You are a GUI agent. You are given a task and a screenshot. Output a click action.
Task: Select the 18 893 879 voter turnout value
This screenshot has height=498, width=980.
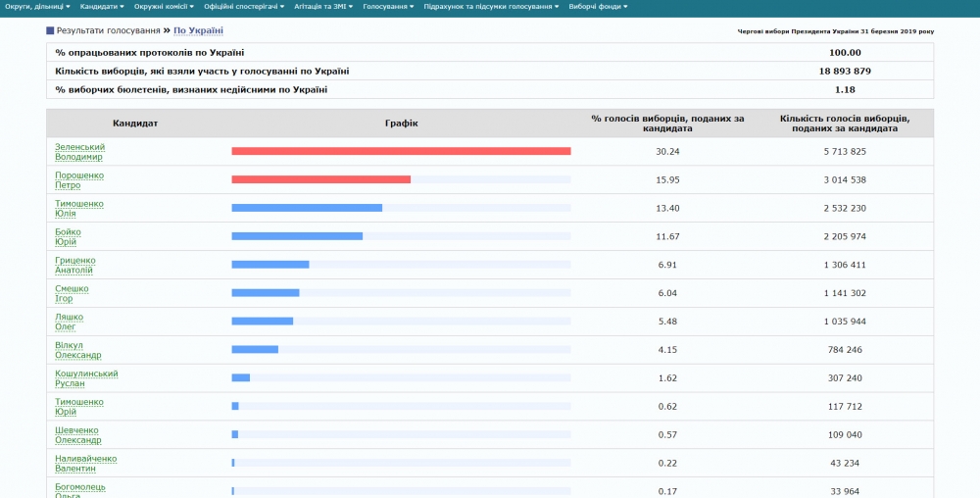pyautogui.click(x=845, y=72)
